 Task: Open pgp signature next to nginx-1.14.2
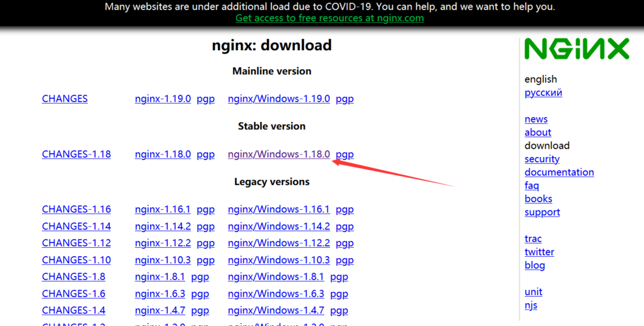click(206, 227)
